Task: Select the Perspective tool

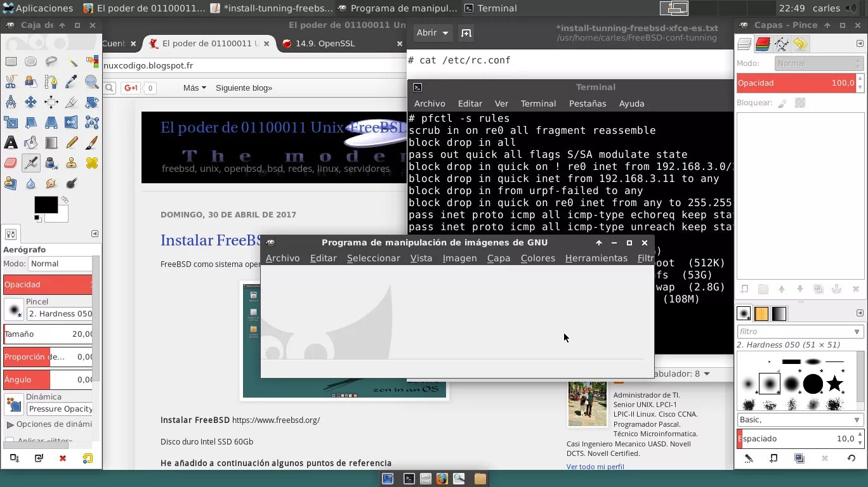Action: (x=51, y=122)
